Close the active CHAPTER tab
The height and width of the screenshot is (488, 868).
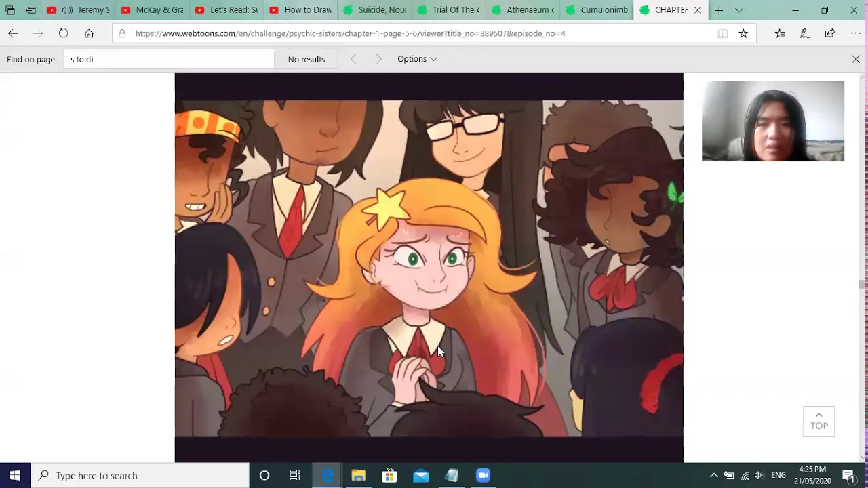click(x=697, y=10)
